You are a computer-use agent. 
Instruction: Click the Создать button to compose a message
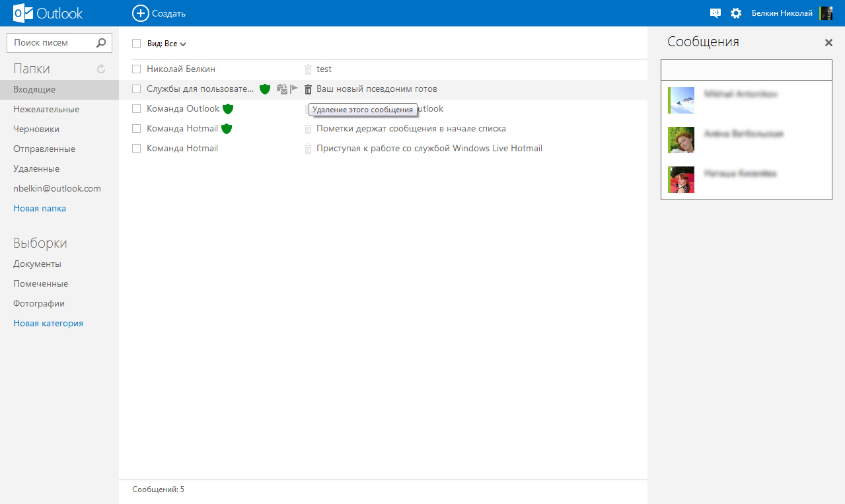159,13
